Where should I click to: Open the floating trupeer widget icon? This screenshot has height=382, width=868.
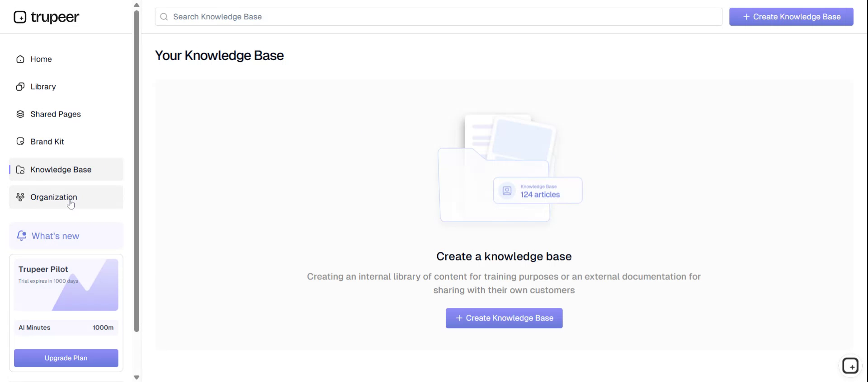pos(850,366)
